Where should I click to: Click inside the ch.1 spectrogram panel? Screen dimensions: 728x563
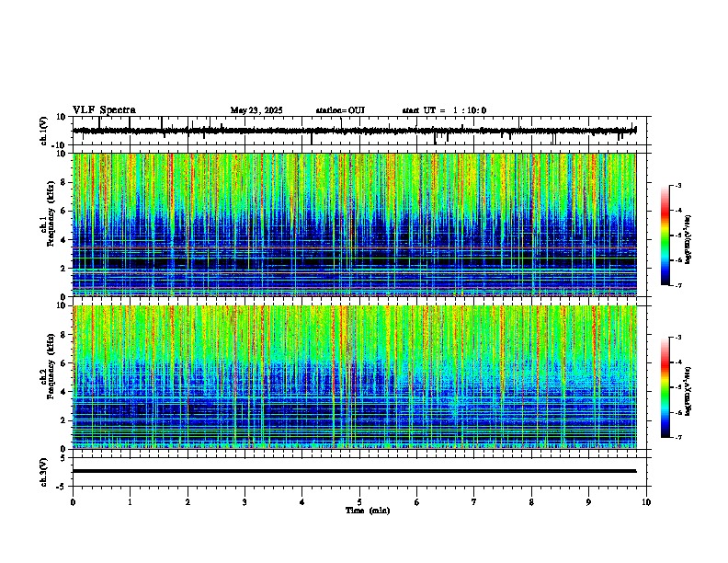tap(354, 224)
